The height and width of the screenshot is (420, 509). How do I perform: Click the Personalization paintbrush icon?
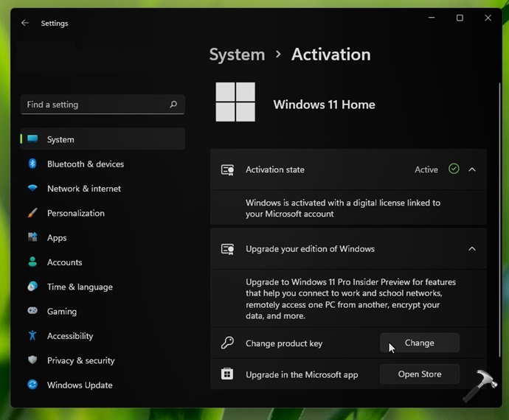[x=32, y=213]
